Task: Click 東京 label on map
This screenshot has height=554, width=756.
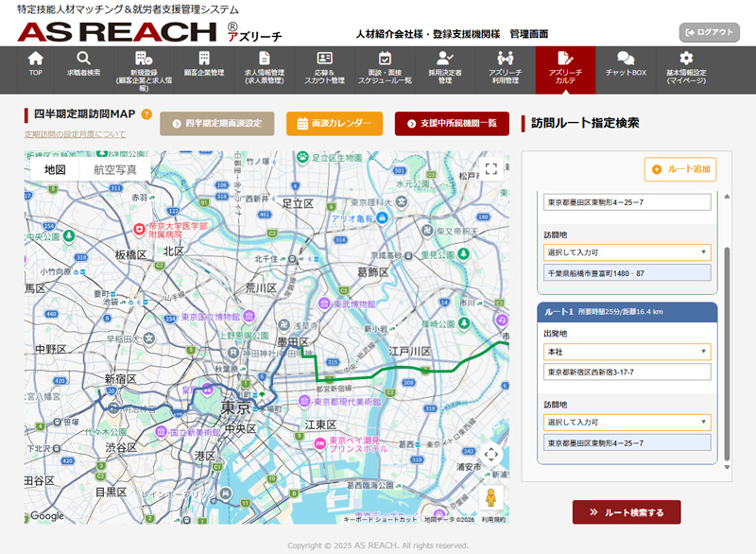Action: tap(235, 407)
